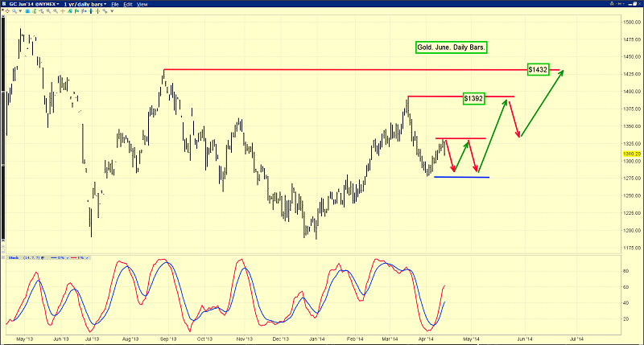Viewport: 644px width, 345px height.
Task: Open the Stoch study settings round icon
Action: pyautogui.click(x=43, y=257)
